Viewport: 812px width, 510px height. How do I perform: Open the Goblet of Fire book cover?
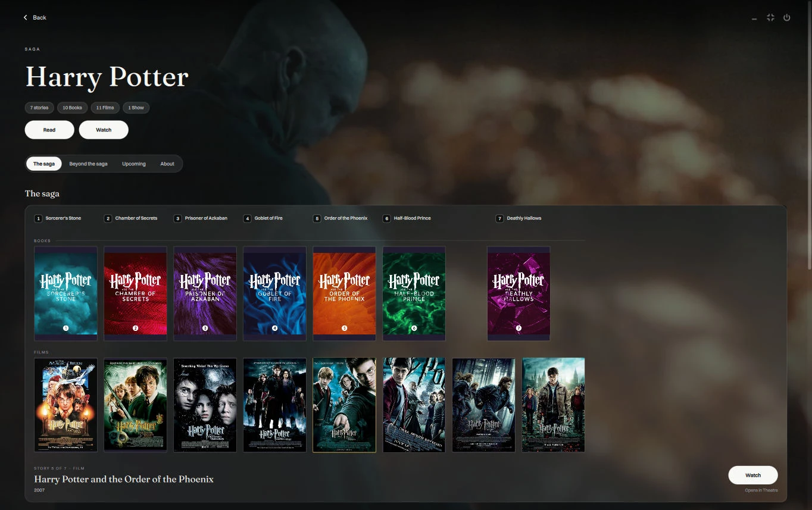click(x=274, y=293)
